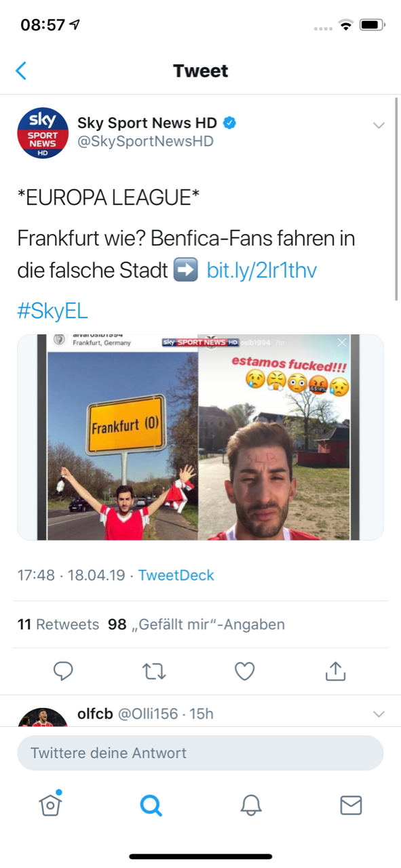Open the messages envelope tab
This screenshot has width=401, height=868.
point(351,805)
